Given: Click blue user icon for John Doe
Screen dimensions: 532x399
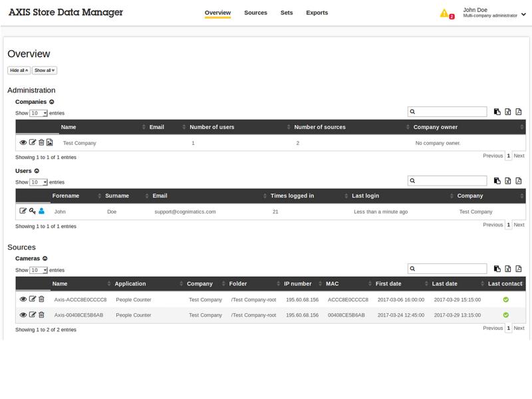Looking at the screenshot, I should (x=41, y=211).
